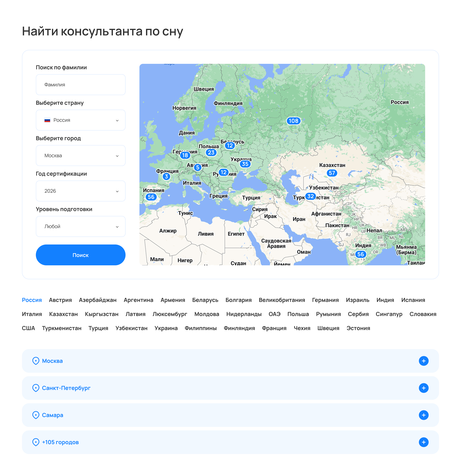
Task: Click the 108 cluster marker over Russia
Action: 293,121
